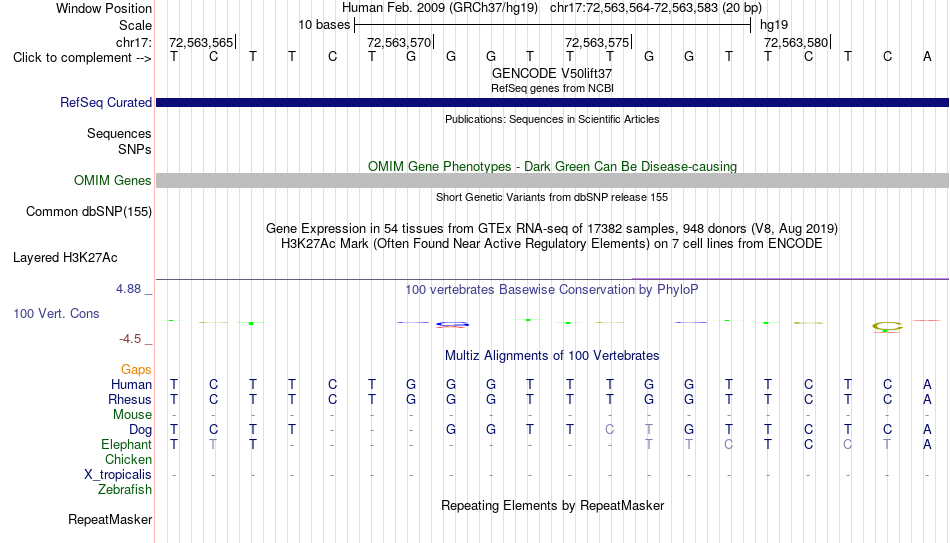Click 'Human Feb. 2009 (GRCh37/hg19)' header text
950x543 pixels.
[x=440, y=8]
